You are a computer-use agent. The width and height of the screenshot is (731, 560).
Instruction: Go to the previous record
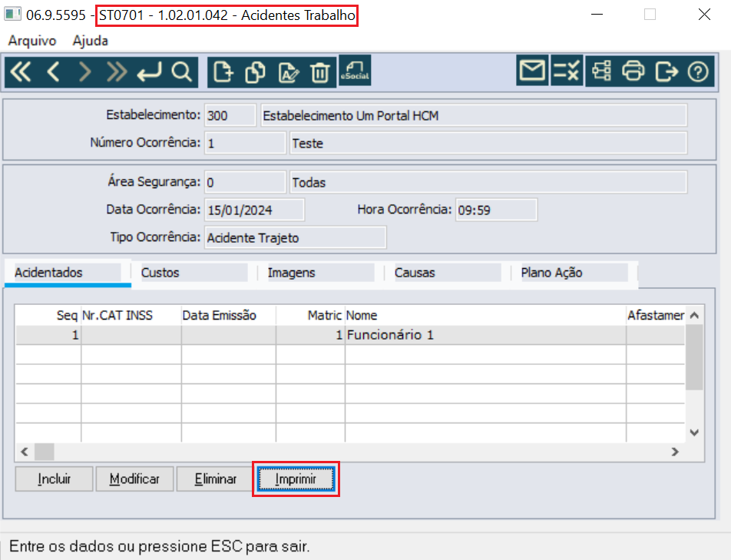[x=53, y=72]
